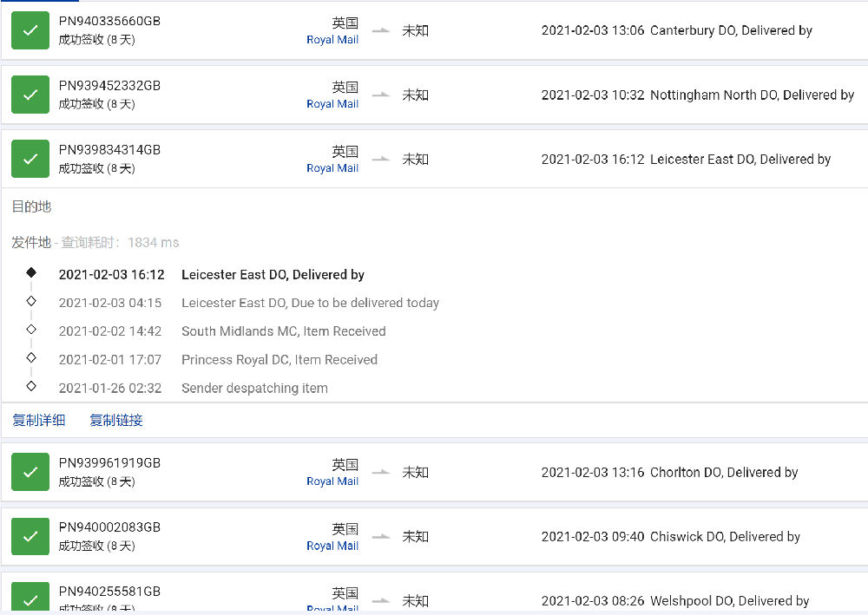
Task: Select the Sender despatching item event marker
Action: pyautogui.click(x=31, y=386)
